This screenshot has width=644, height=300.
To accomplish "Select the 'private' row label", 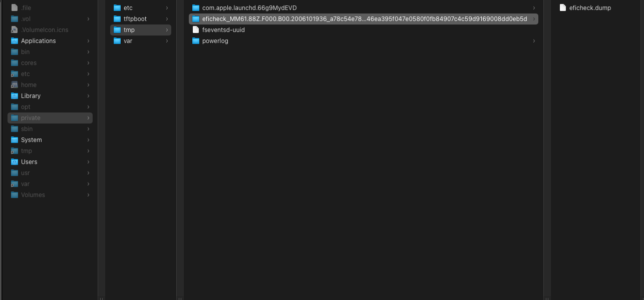I will [x=31, y=118].
